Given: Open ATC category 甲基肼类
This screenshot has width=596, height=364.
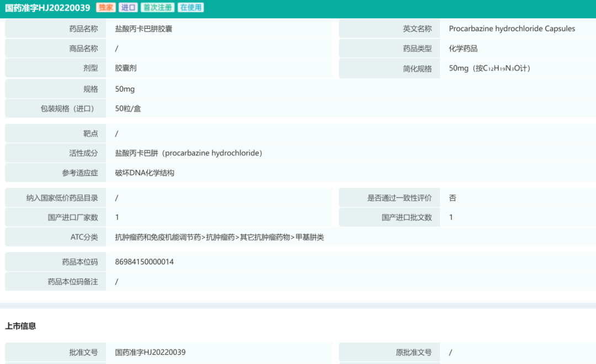Looking at the screenshot, I should pos(310,237).
